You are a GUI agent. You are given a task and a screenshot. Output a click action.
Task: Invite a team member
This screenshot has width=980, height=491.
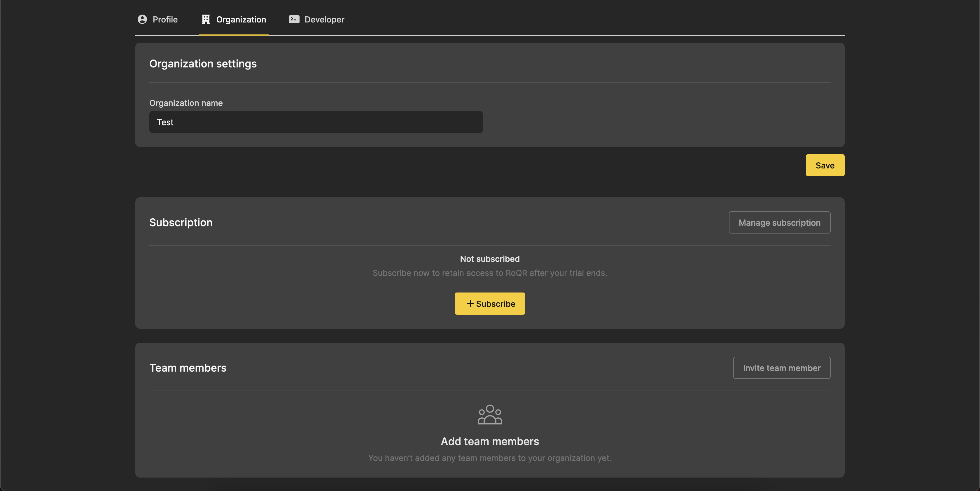tap(781, 368)
